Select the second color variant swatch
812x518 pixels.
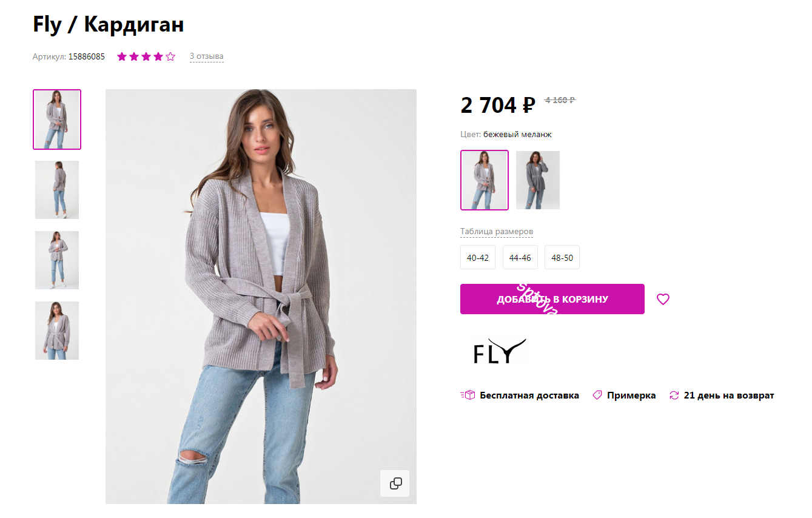[537, 180]
